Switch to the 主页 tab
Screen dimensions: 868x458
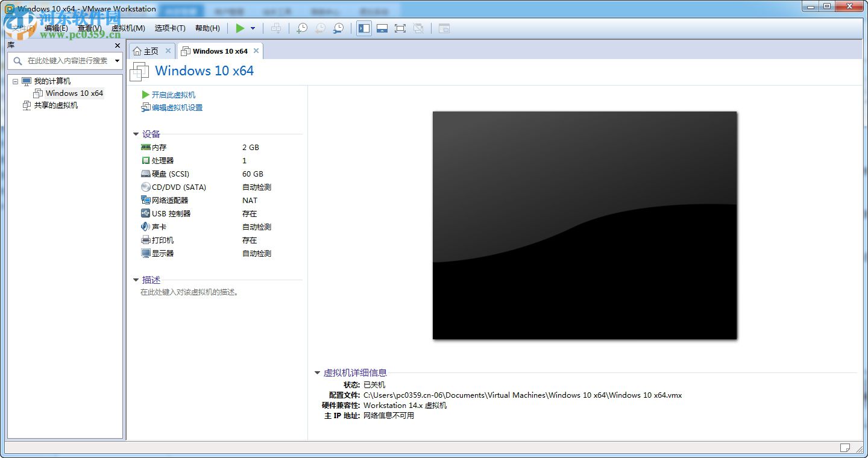click(x=149, y=51)
